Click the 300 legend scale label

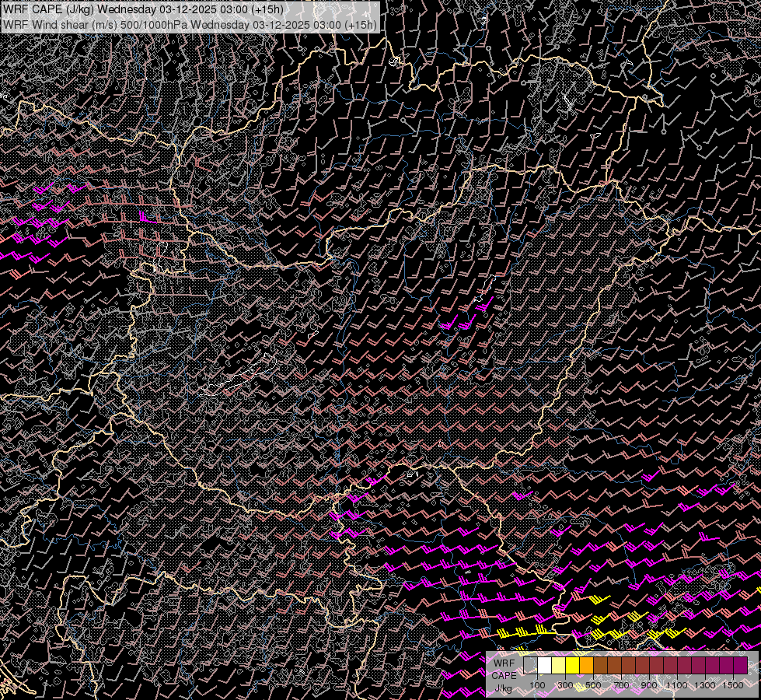[x=565, y=685]
